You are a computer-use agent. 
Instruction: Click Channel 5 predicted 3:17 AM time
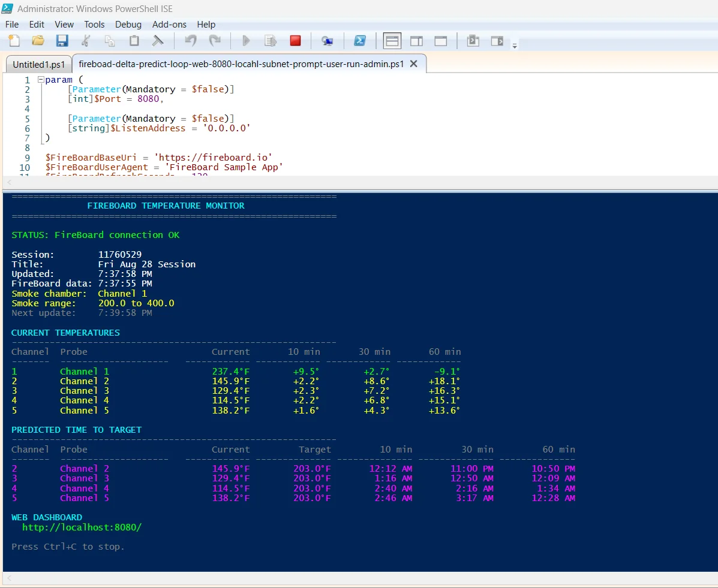pos(474,498)
